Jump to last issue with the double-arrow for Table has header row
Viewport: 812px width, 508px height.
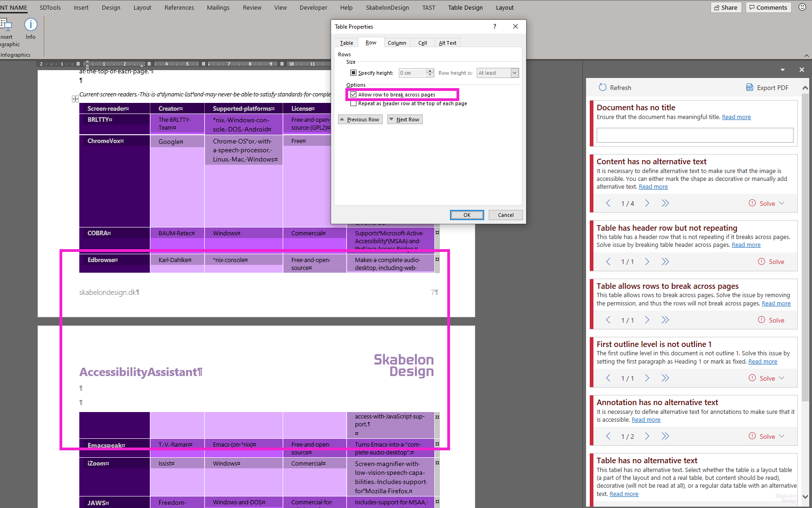665,261
